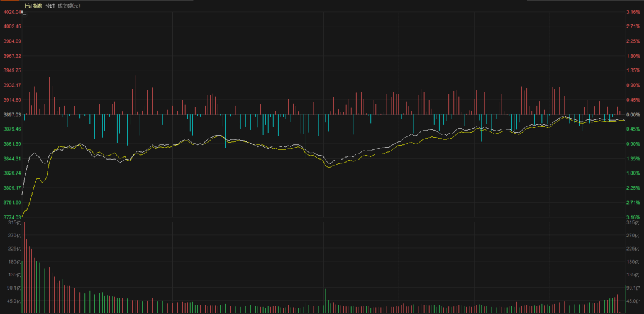
Task: Click the 0.00% midline percentage label
Action: (633, 115)
